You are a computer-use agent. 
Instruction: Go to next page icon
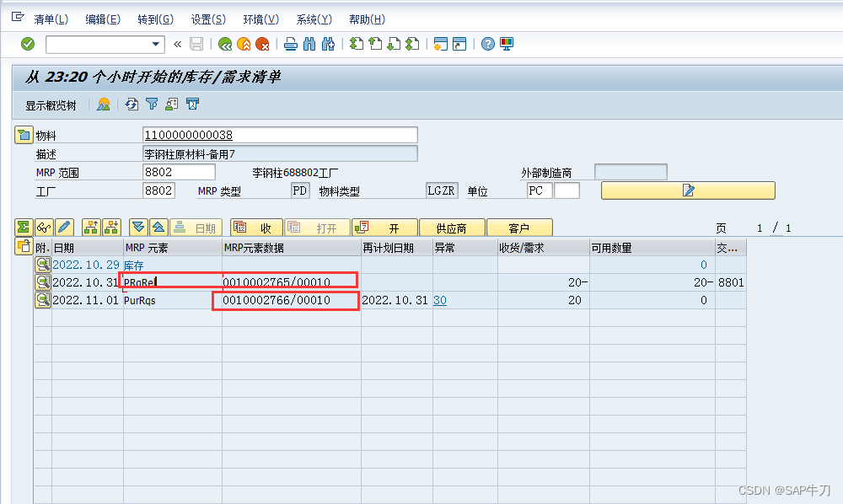pos(394,44)
